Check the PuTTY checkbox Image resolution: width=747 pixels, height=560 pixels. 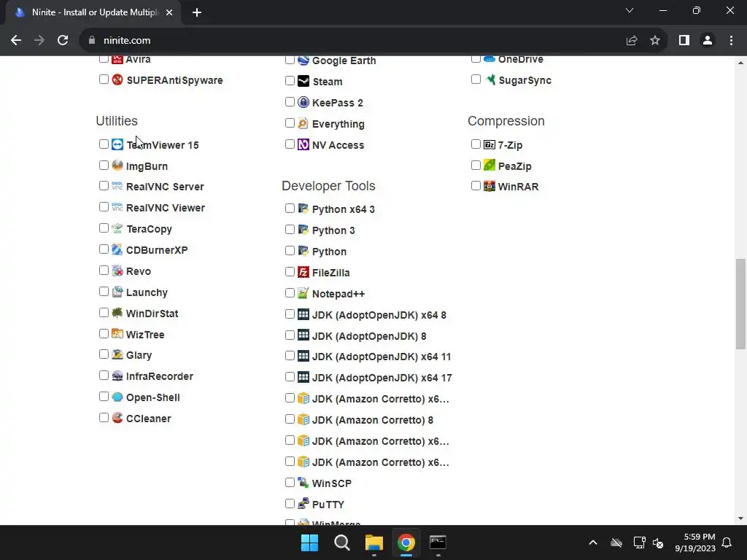coord(290,503)
